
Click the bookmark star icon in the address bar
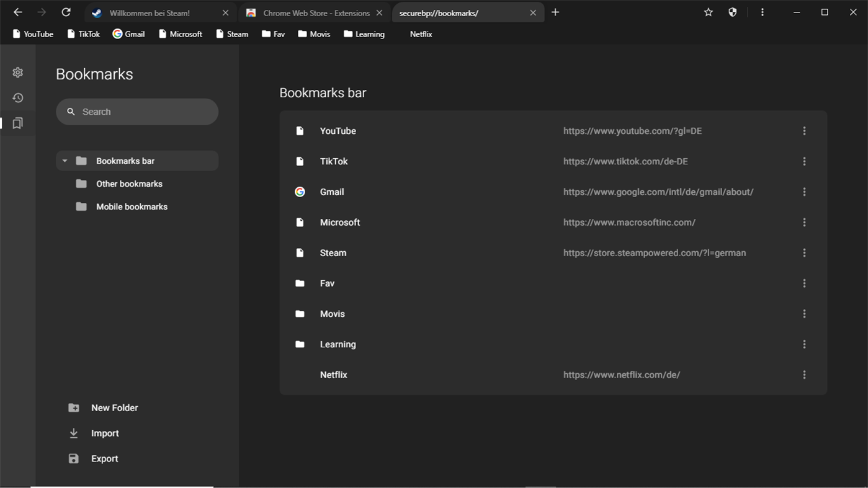point(708,12)
